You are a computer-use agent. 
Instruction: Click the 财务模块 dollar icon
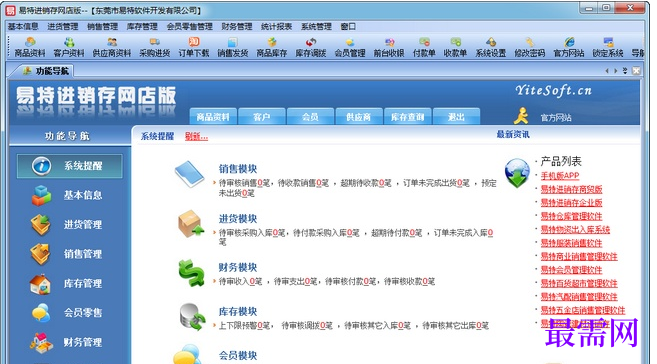tap(191, 273)
